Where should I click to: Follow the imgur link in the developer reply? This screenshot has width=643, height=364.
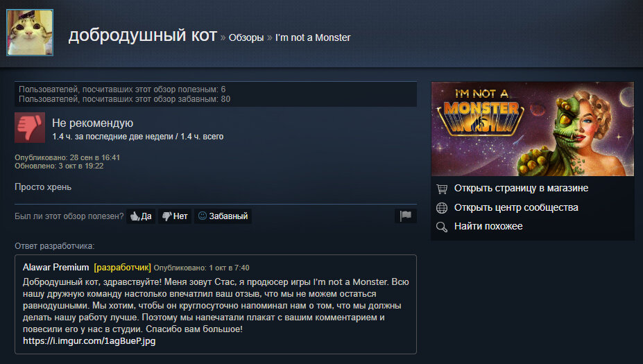[x=89, y=340]
